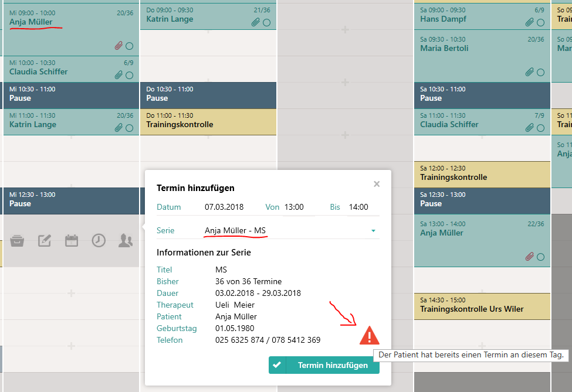Click the paperclip icon on Mi Katrin Lange appointment
This screenshot has height=392, width=572.
pyautogui.click(x=119, y=128)
